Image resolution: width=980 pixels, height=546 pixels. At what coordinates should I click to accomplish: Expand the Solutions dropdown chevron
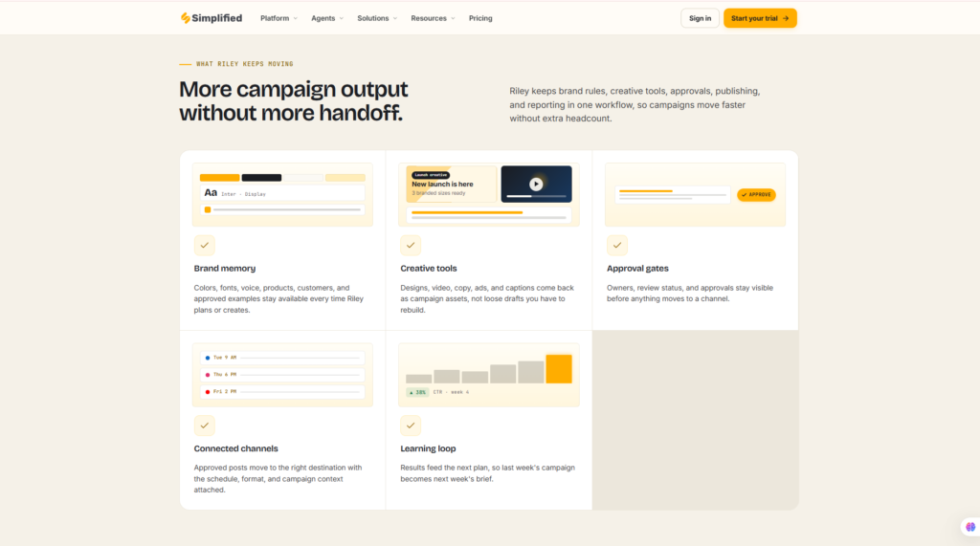395,19
